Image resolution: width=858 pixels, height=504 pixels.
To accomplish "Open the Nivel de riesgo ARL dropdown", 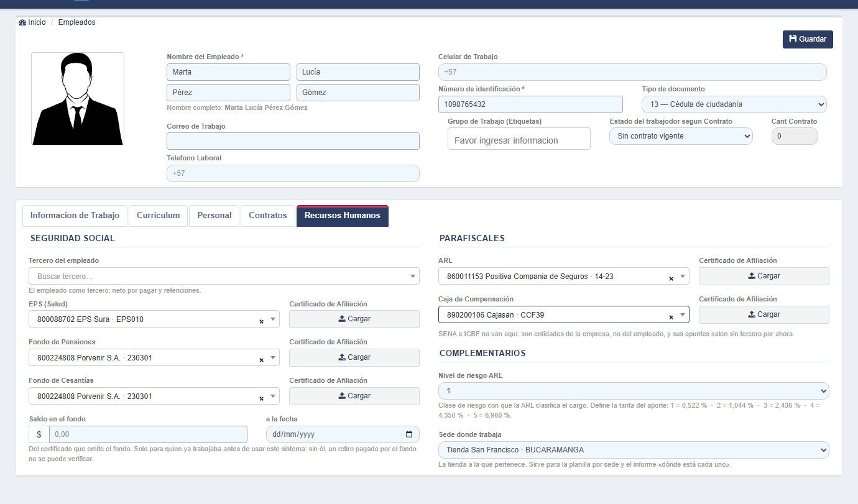I will coord(634,391).
